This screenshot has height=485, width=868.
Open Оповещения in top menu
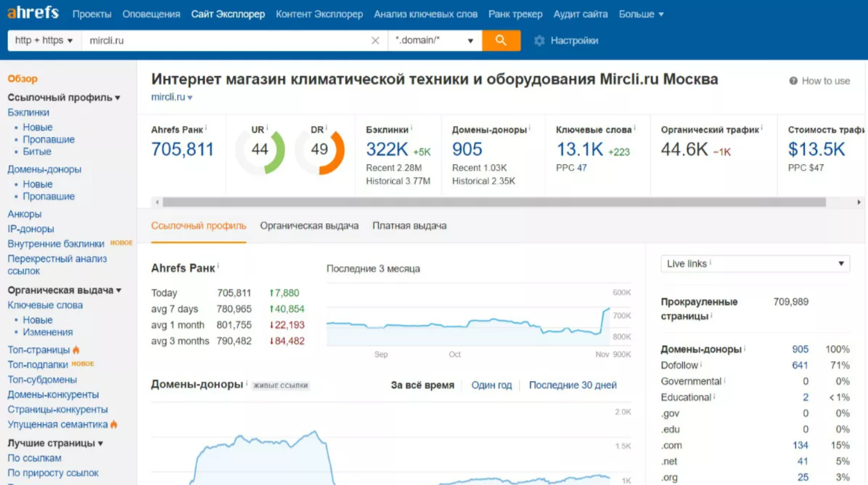coord(151,14)
